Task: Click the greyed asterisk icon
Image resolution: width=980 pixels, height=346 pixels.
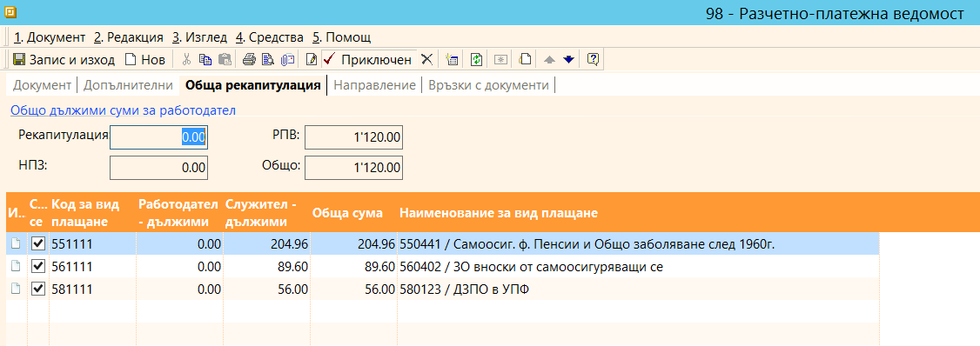Action: pos(500,59)
